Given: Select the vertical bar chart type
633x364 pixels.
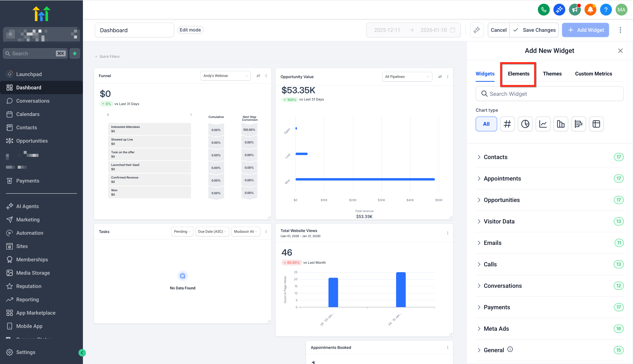Looking at the screenshot, I should click(560, 124).
